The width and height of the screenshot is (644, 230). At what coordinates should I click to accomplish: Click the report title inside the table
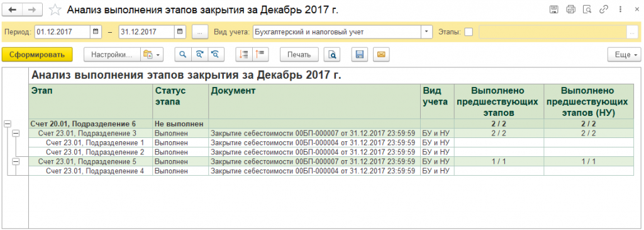(x=186, y=76)
